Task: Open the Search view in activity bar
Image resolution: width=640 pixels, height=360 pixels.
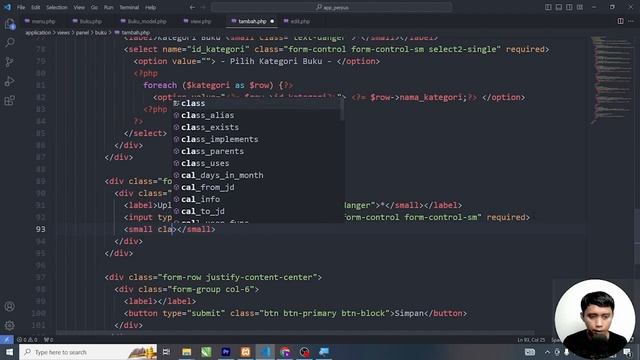Action: [x=10, y=42]
